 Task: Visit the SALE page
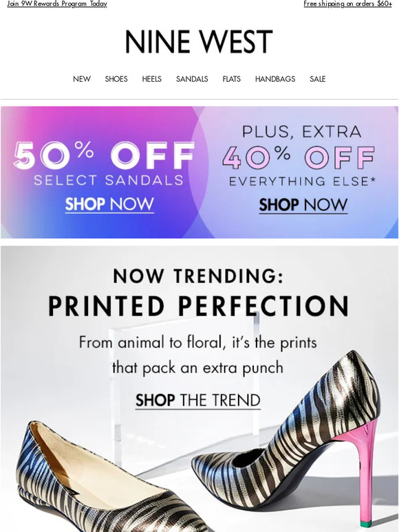click(318, 79)
